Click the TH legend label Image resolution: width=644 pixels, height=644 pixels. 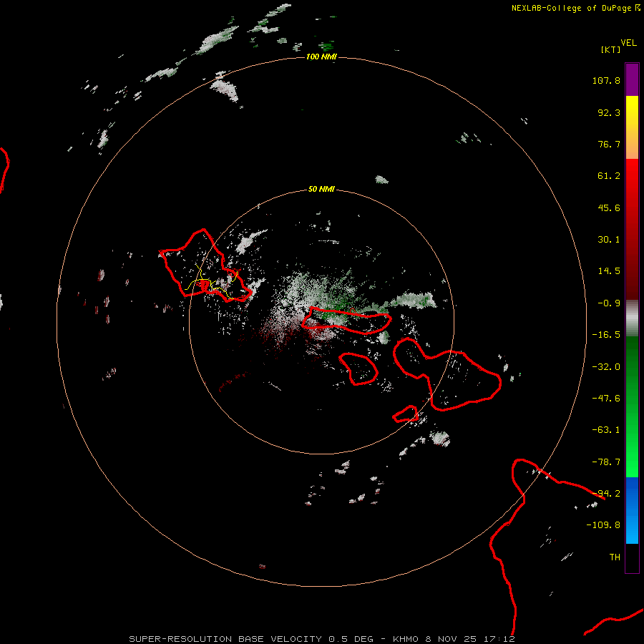[615, 557]
